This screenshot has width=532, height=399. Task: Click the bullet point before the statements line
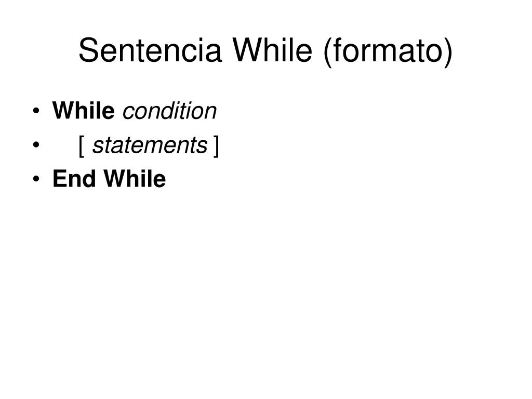pos(36,145)
